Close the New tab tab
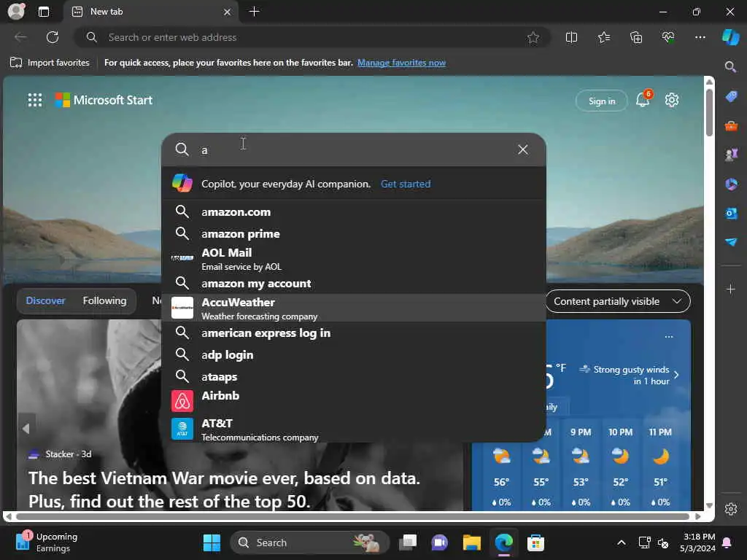 [228, 12]
